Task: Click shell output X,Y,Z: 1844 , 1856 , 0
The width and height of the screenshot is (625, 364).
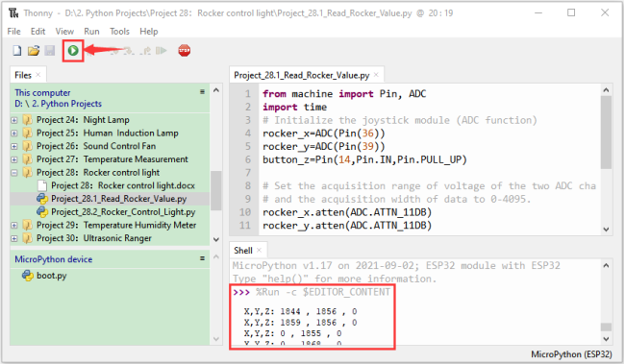Action: [x=301, y=311]
